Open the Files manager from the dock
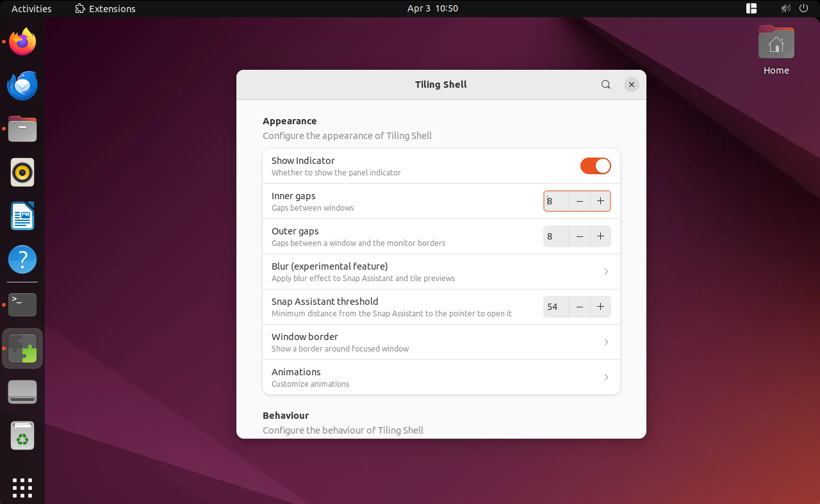This screenshot has width=820, height=504. [x=22, y=129]
